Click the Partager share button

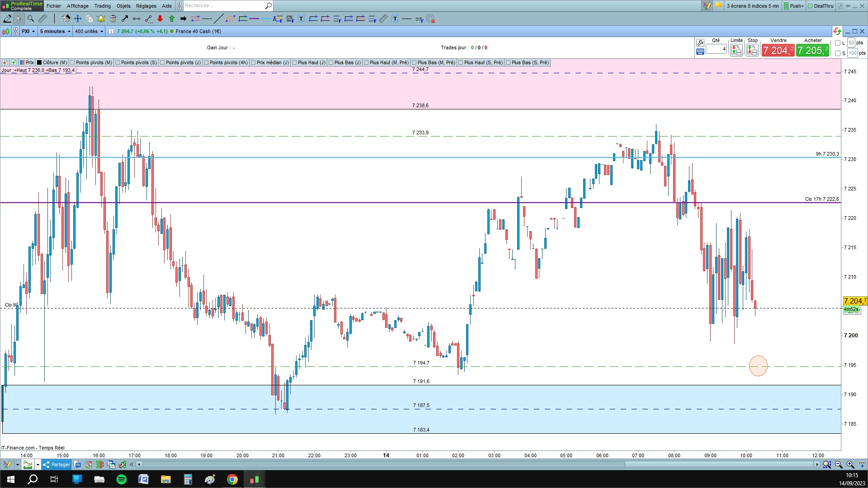57,464
